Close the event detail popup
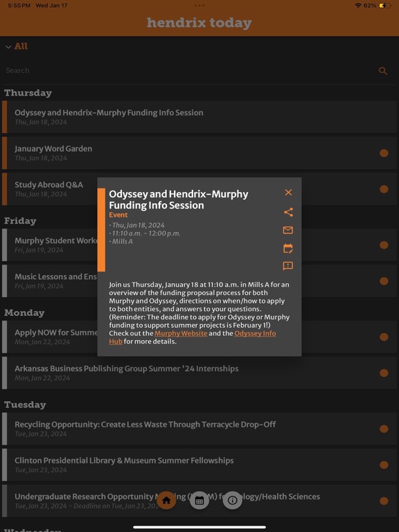This screenshot has height=532, width=399. pos(288,193)
